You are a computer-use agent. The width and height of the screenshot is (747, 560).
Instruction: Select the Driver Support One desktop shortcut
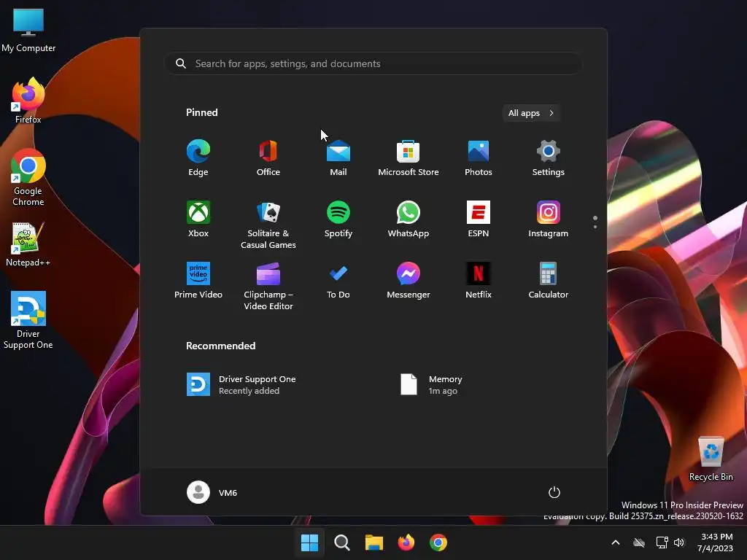(28, 320)
